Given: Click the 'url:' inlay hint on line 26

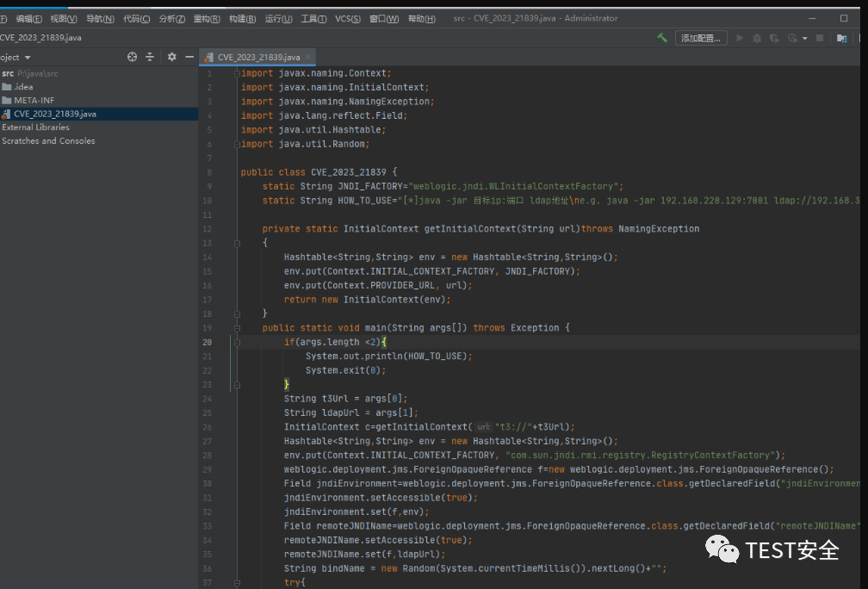Looking at the screenshot, I should (483, 427).
